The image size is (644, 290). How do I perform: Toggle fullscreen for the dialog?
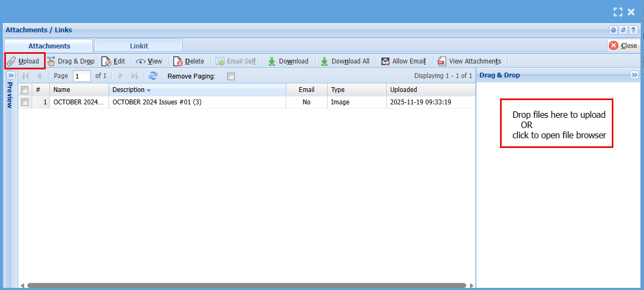618,12
